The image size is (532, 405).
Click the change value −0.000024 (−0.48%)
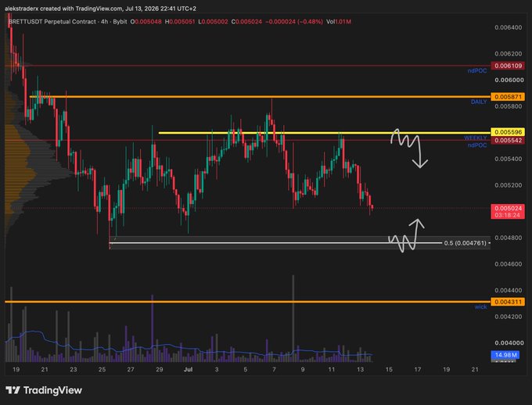pyautogui.click(x=294, y=22)
